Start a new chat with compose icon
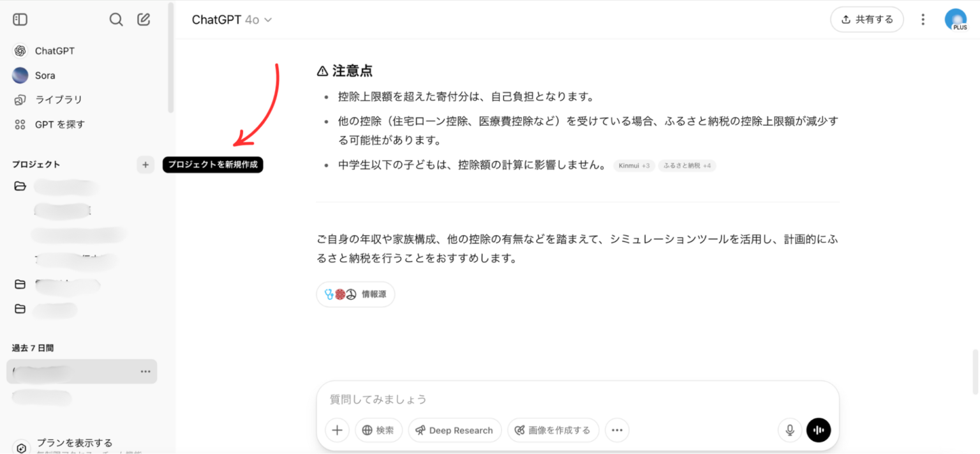Screen dimensions: 980x454 pos(144,19)
